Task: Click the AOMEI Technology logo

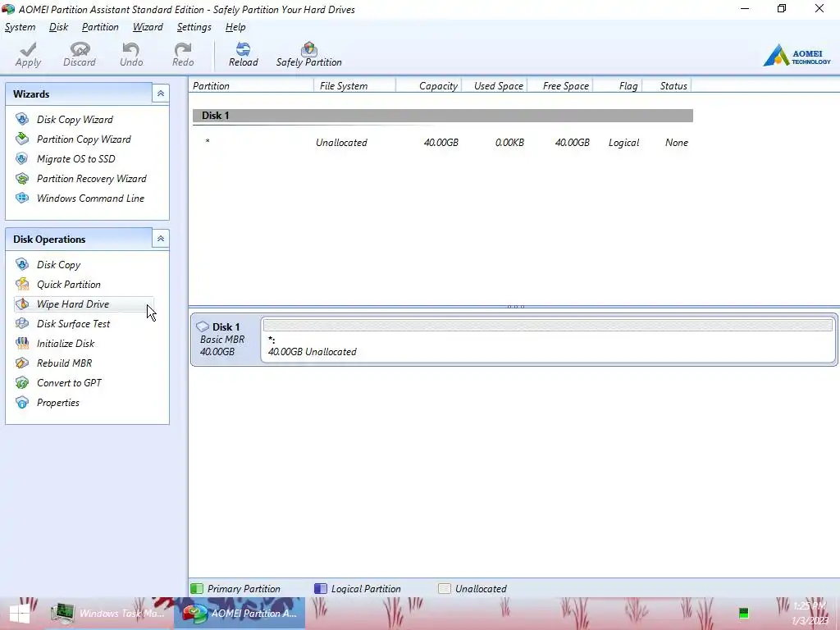Action: click(x=797, y=55)
